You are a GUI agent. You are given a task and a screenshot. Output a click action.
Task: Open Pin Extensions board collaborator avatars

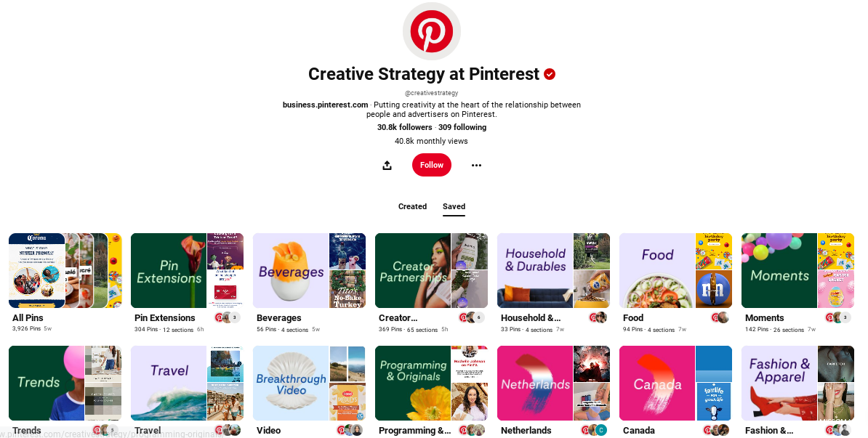228,317
